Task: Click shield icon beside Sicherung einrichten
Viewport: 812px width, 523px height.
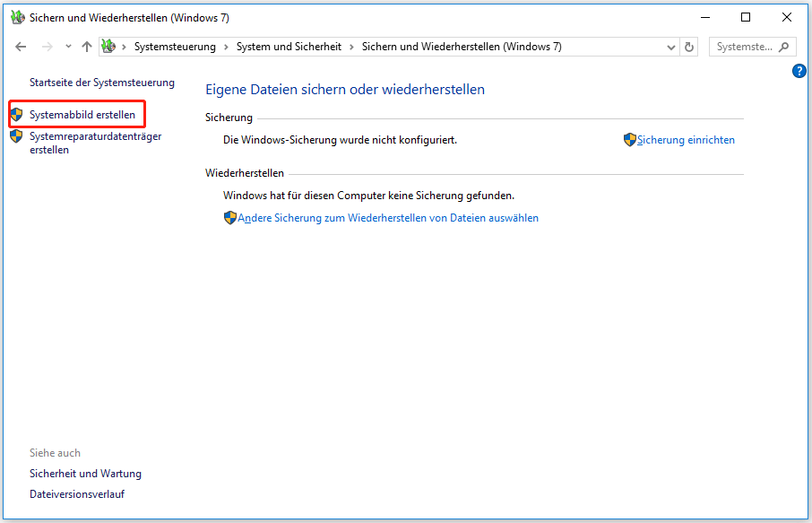Action: pyautogui.click(x=630, y=140)
